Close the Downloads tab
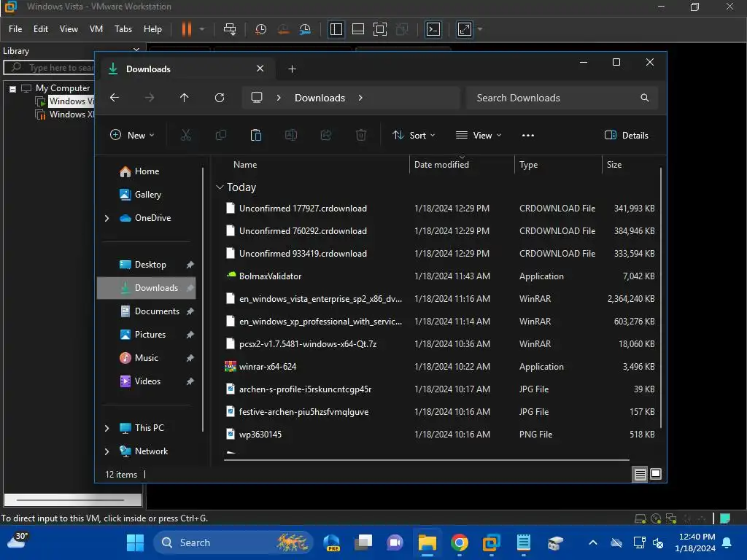The image size is (747, 560). tap(260, 69)
